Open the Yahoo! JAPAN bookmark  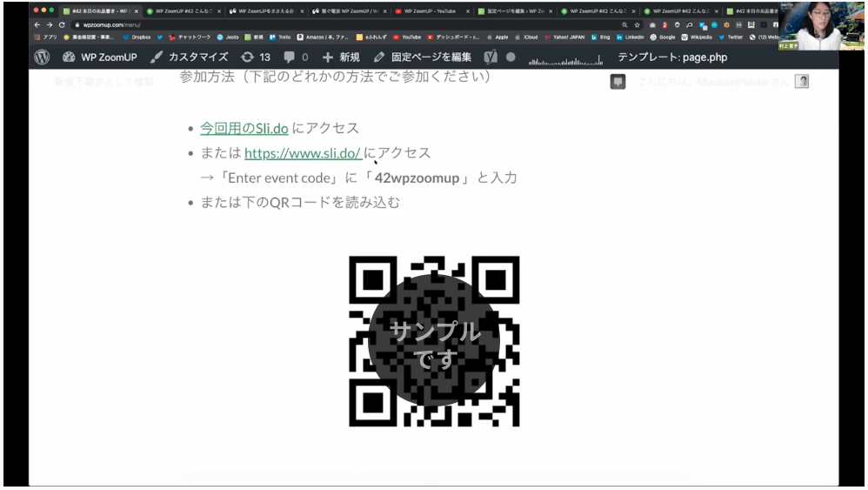click(564, 37)
